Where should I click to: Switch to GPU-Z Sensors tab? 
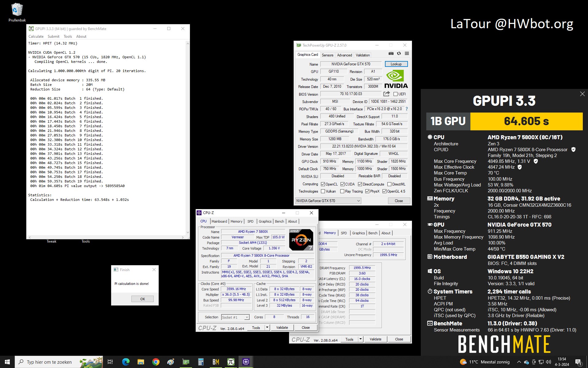pyautogui.click(x=327, y=55)
